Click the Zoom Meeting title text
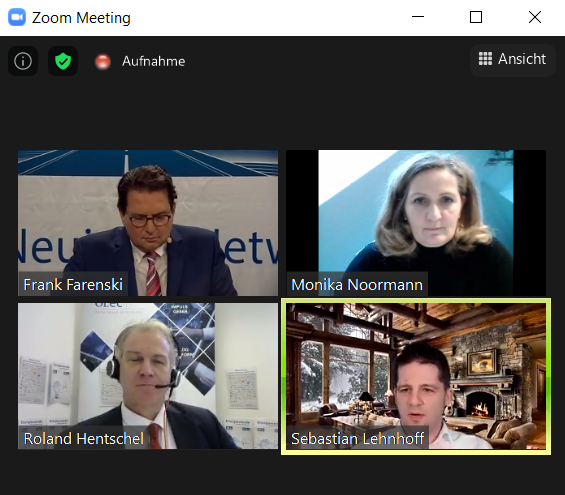 tap(81, 18)
